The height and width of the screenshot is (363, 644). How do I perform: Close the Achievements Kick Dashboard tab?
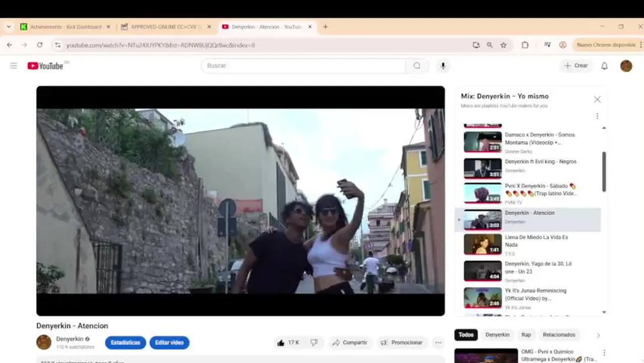[108, 27]
